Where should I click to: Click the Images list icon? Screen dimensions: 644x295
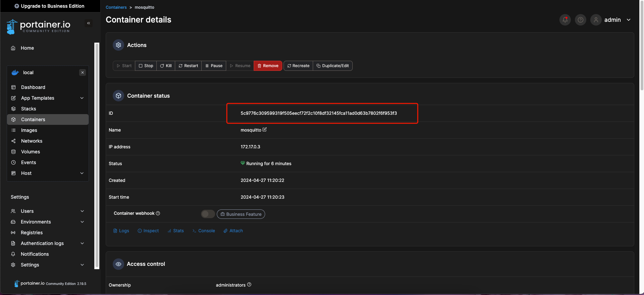[13, 130]
